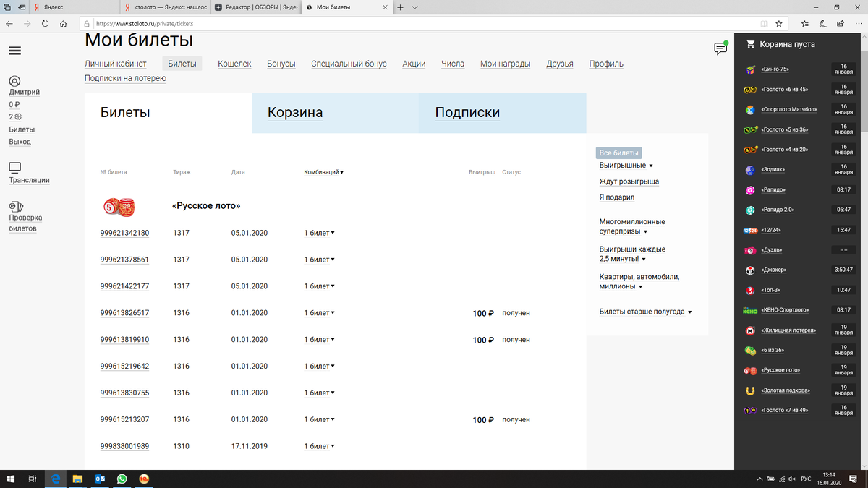Select the Зодиак lottery icon
This screenshot has height=488, width=868.
click(750, 170)
